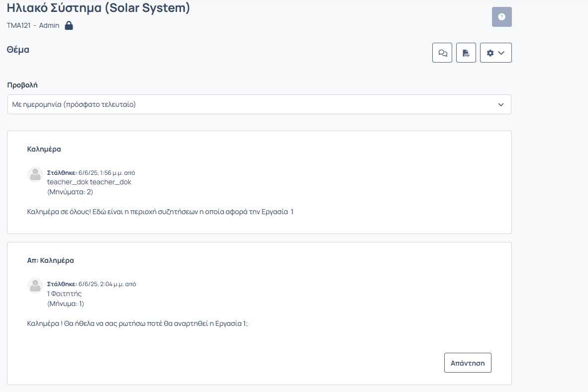Click the author name 1 Φοιτητής

click(x=64, y=294)
